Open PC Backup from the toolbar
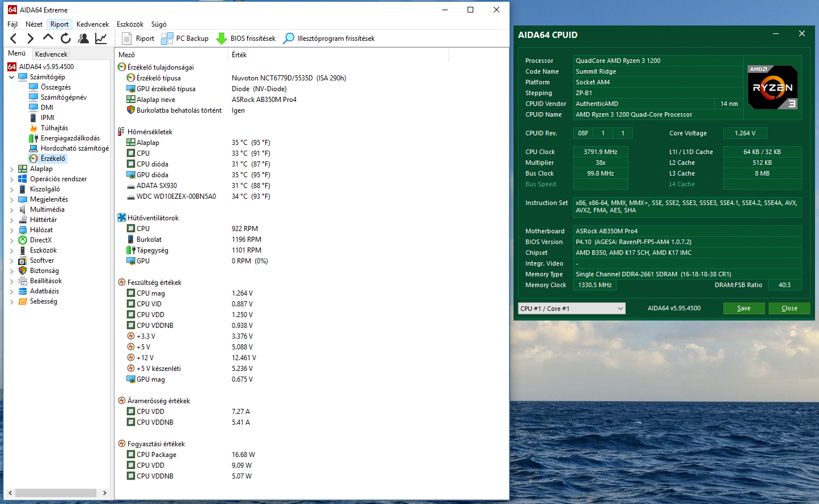 click(185, 39)
